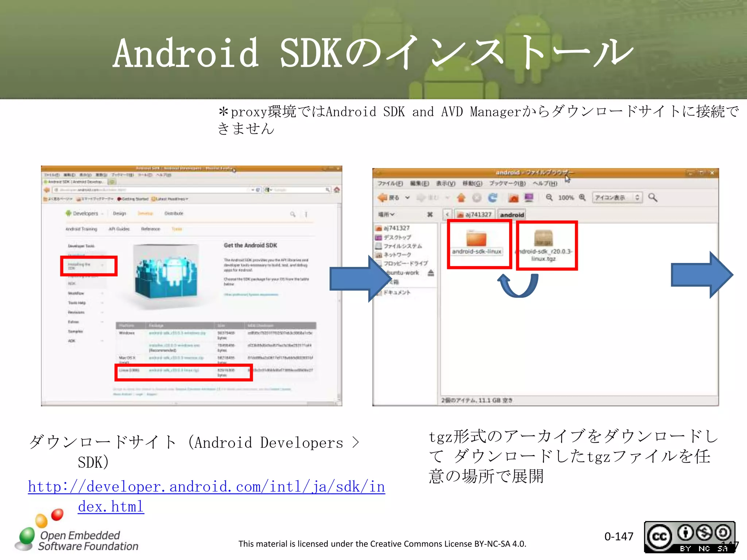This screenshot has height=560, width=747.
Task: Open the developer.android.com URL hyperlink on slide
Action: (x=206, y=497)
